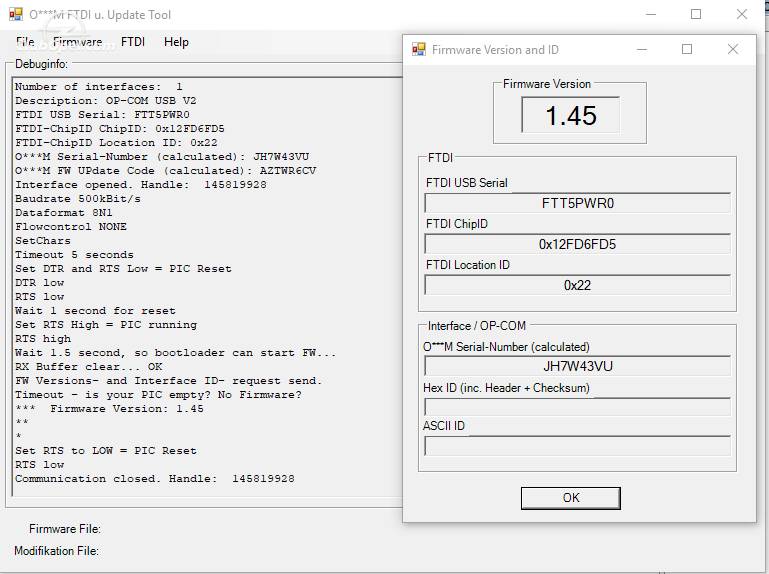Viewport: 769px width, 574px height.
Task: Minimize the main Update Tool window
Action: [651, 14]
